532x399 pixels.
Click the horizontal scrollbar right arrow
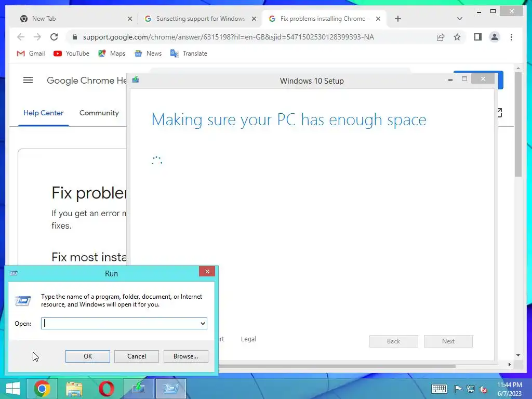[509, 364]
